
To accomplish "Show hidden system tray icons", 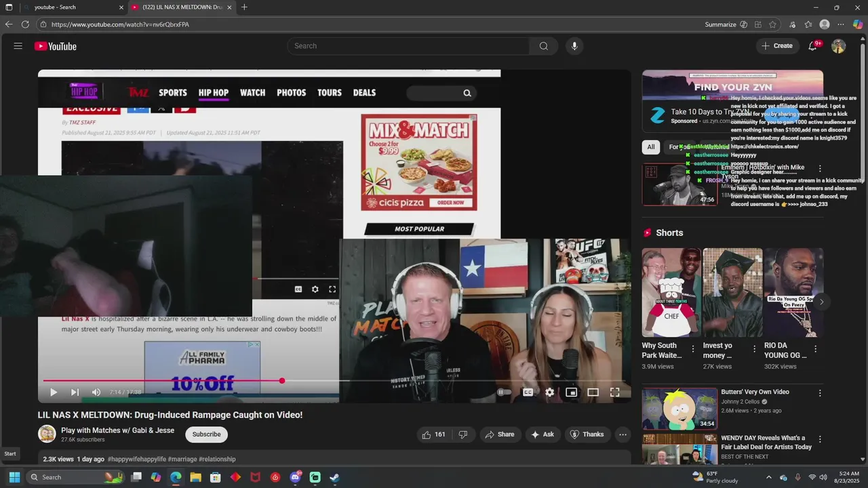I will click(768, 477).
